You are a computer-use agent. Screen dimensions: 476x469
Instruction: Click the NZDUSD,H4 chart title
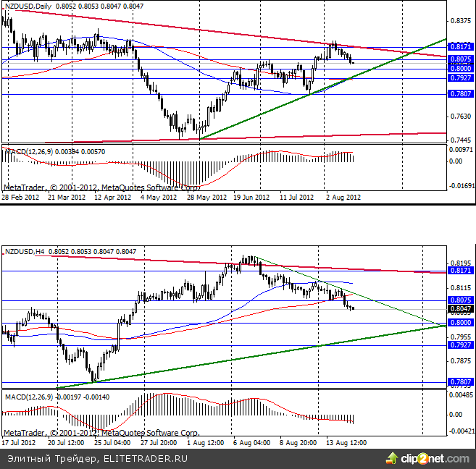tap(25, 252)
